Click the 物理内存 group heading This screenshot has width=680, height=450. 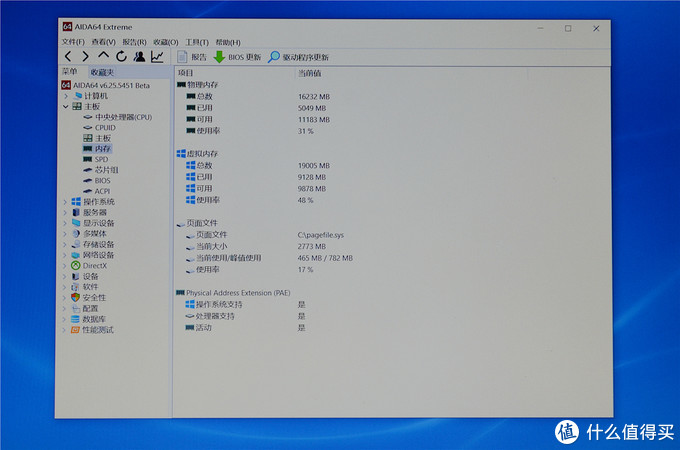(x=202, y=85)
